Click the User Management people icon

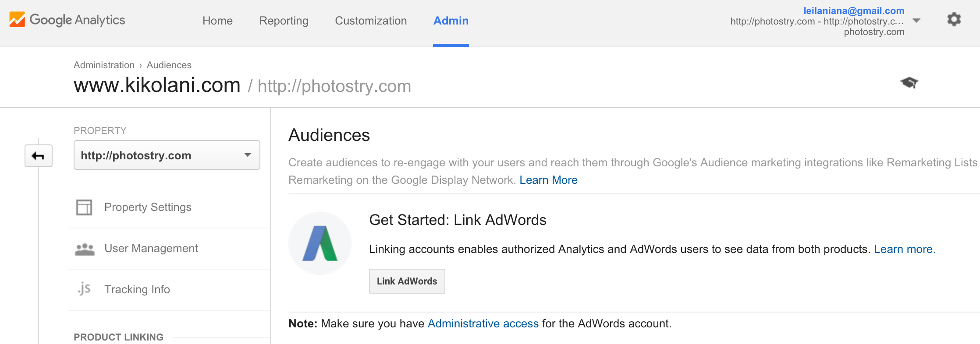[x=85, y=248]
